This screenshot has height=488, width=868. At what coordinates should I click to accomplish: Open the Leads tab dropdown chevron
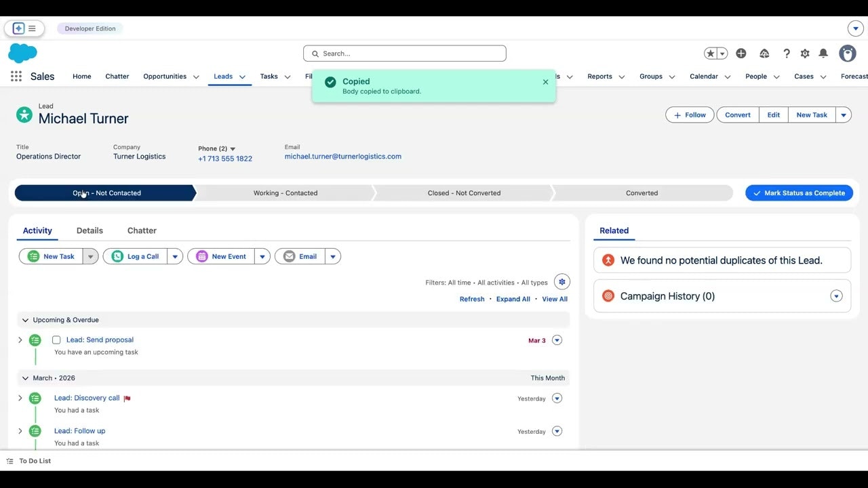[x=241, y=77]
